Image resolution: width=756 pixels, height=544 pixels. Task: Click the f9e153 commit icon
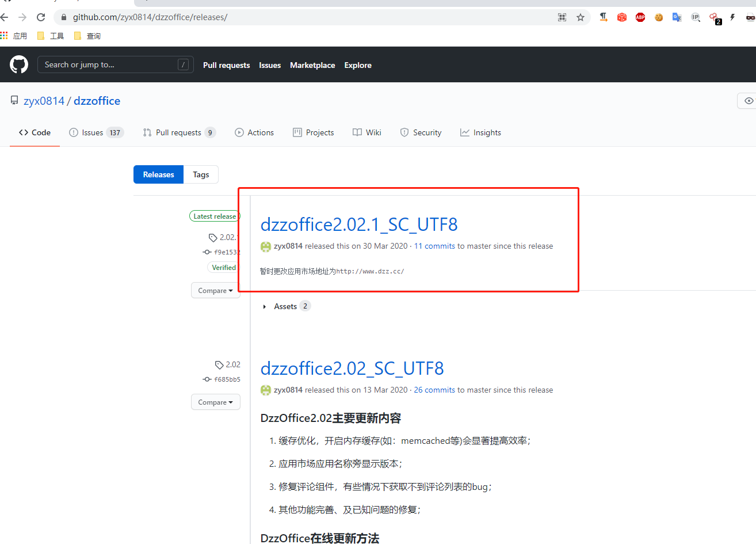(207, 252)
